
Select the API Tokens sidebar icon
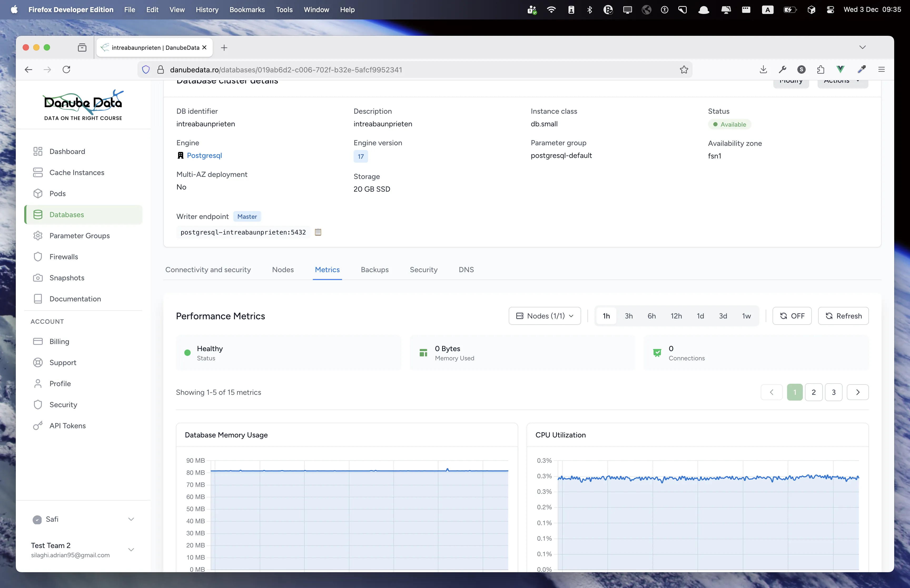38,425
